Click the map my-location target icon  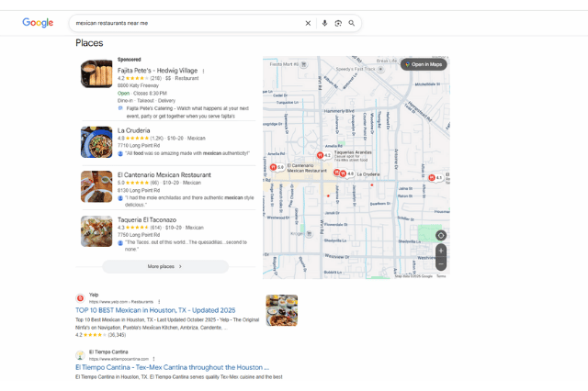[441, 236]
